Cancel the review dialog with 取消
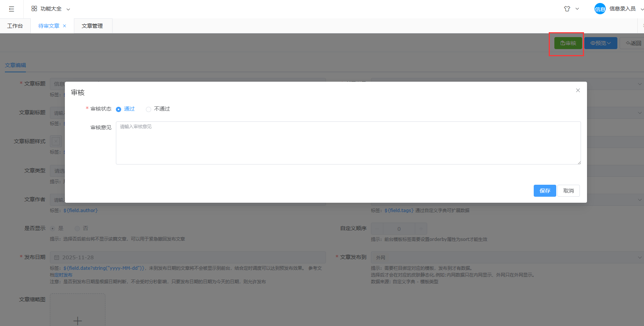Image resolution: width=644 pixels, height=326 pixels. 568,191
